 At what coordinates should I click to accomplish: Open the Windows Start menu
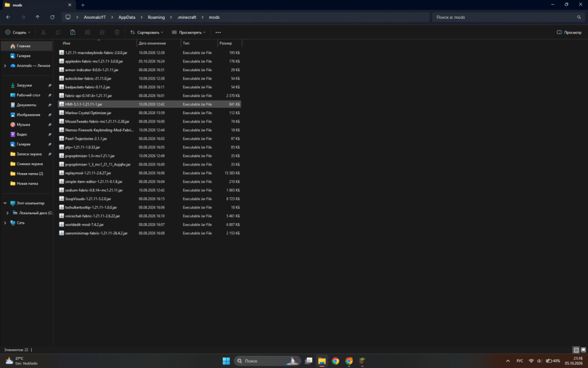[x=226, y=361]
